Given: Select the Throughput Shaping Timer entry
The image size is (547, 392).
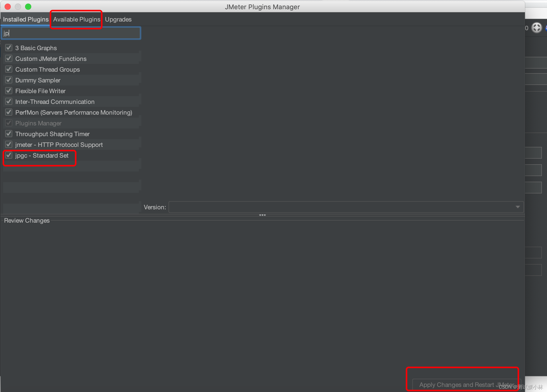Looking at the screenshot, I should pos(52,134).
